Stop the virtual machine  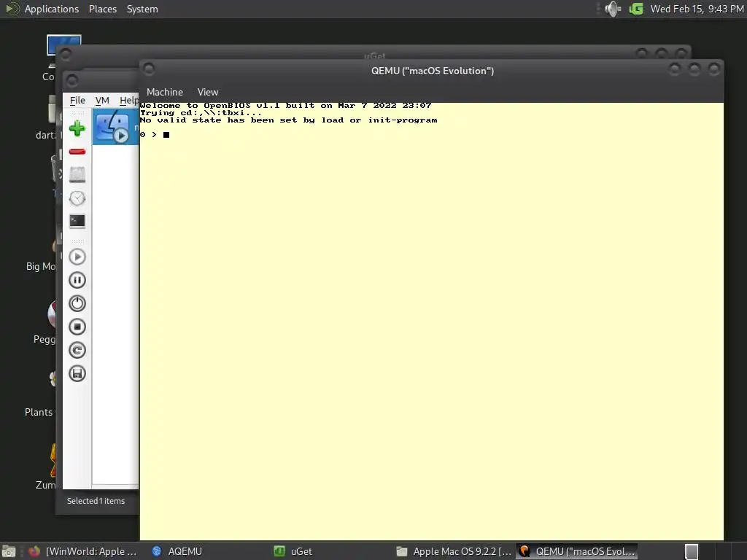point(77,327)
